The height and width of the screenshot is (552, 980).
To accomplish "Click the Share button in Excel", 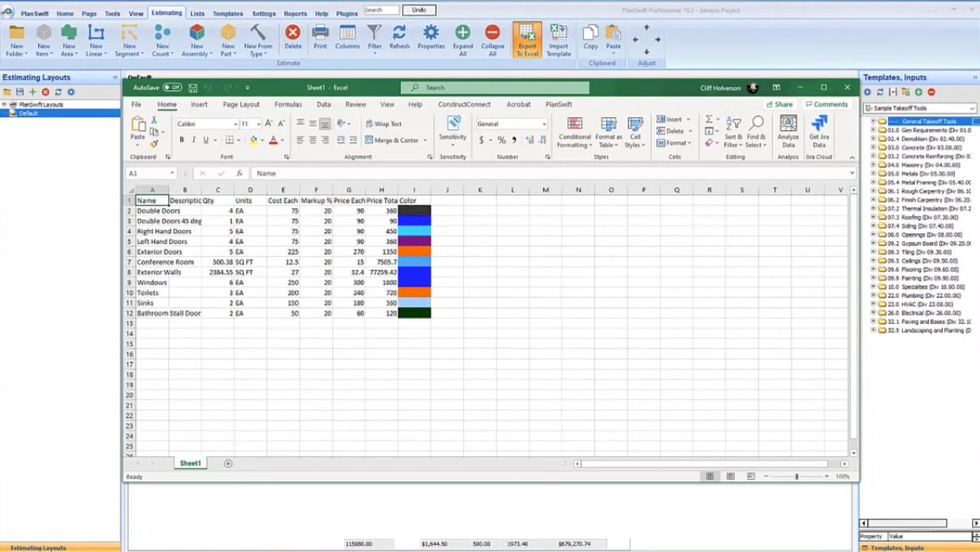I will 779,104.
